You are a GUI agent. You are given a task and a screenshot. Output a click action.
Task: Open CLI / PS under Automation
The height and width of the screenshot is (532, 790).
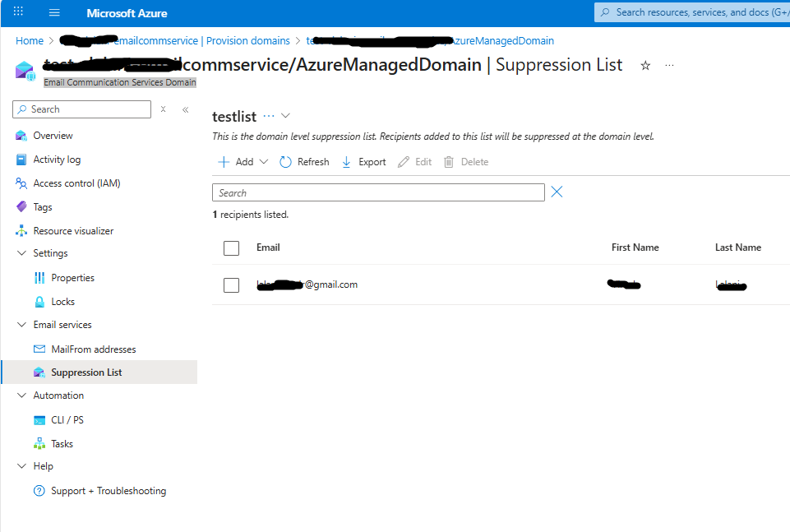coord(67,419)
